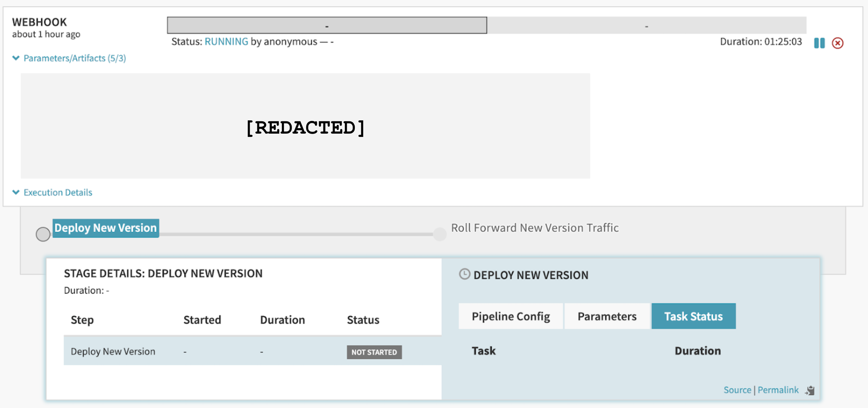Switch to the Pipeline Config tab
The height and width of the screenshot is (408, 868).
511,316
